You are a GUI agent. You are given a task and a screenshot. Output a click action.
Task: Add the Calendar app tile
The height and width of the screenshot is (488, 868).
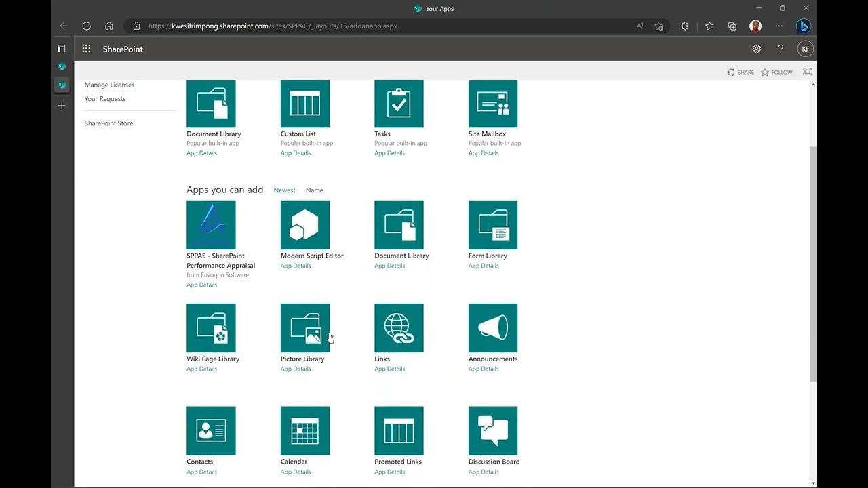pos(305,431)
